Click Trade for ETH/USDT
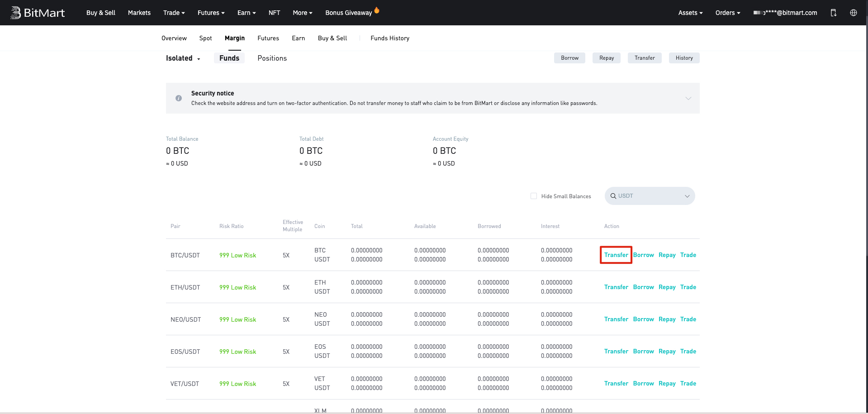The width and height of the screenshot is (868, 414). [688, 287]
